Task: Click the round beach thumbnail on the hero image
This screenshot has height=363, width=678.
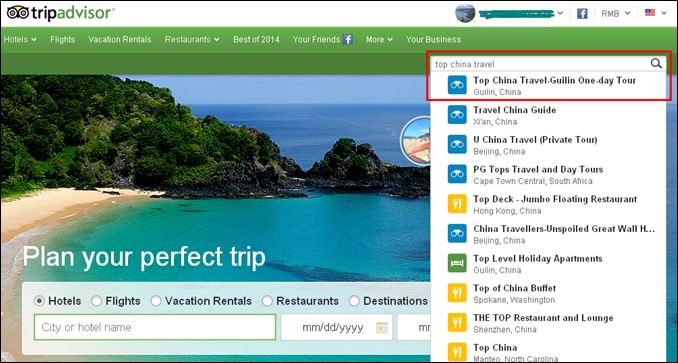Action: tap(416, 140)
